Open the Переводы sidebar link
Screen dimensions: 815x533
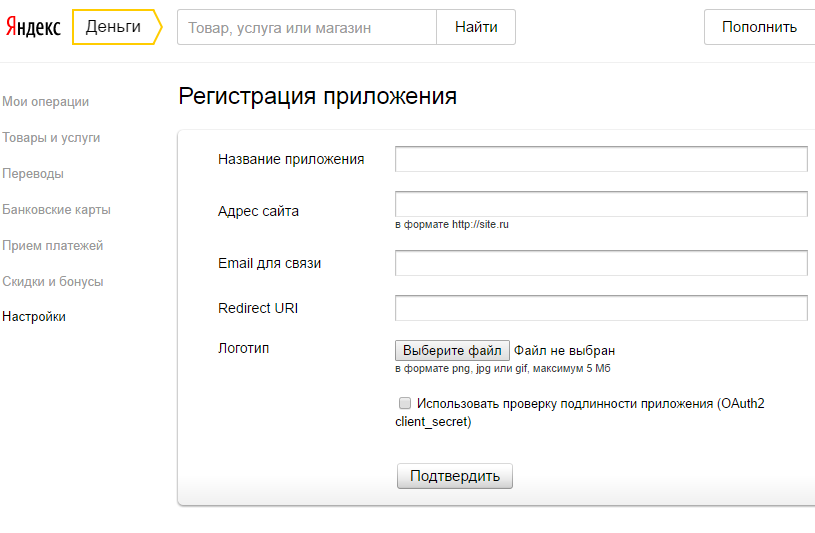point(33,174)
